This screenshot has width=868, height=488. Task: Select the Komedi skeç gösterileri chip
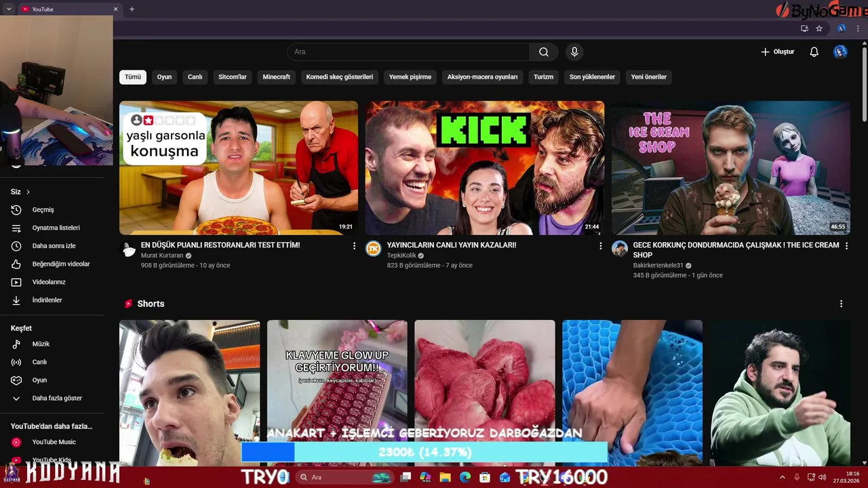point(340,77)
